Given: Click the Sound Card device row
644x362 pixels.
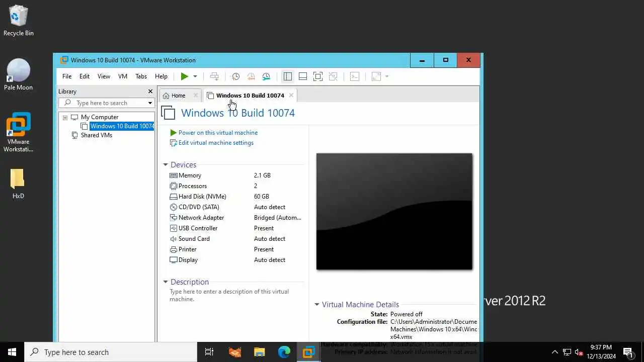Looking at the screenshot, I should tap(236, 239).
